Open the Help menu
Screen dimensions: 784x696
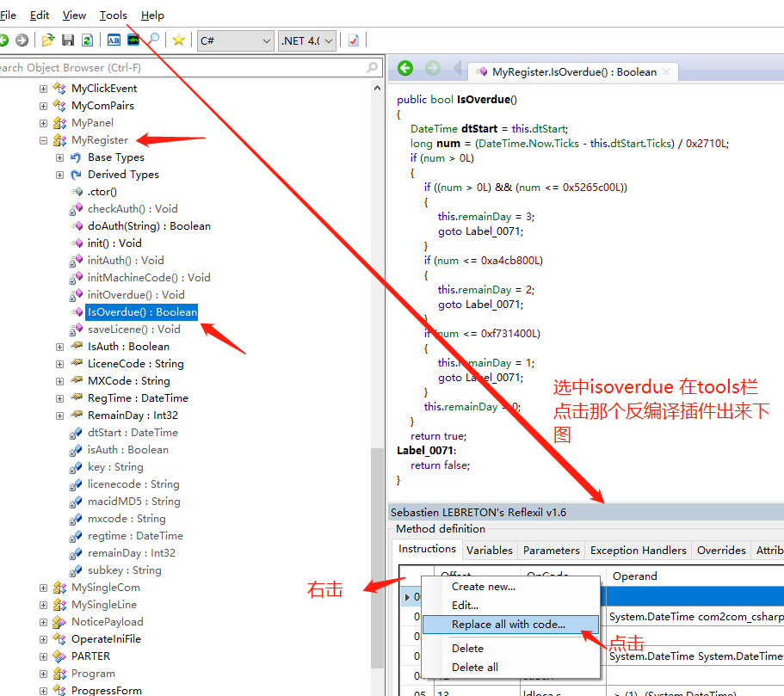pyautogui.click(x=152, y=15)
